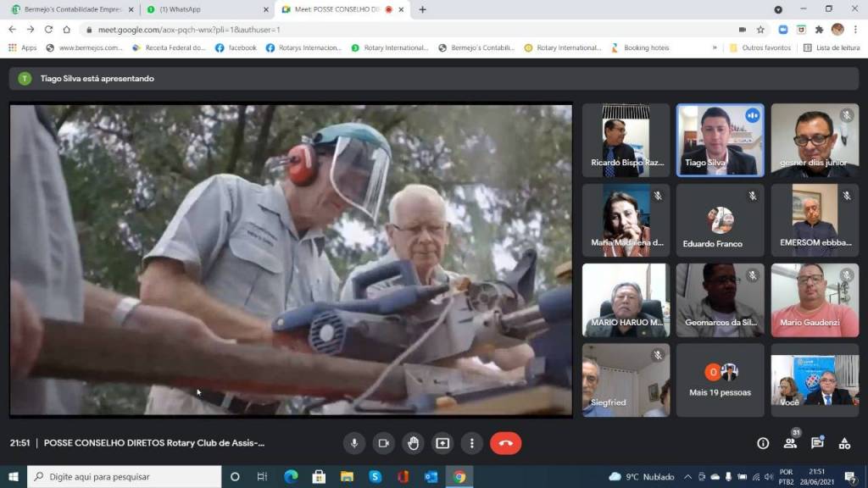The width and height of the screenshot is (868, 488).
Task: Click the Mais 19 pessoas tile
Action: pyautogui.click(x=720, y=380)
